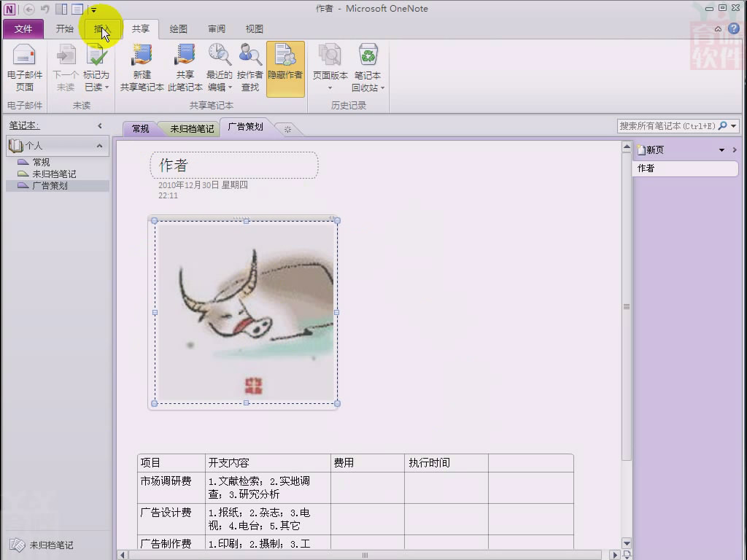Switch to the 审阅 ribbon tab

pos(216,29)
